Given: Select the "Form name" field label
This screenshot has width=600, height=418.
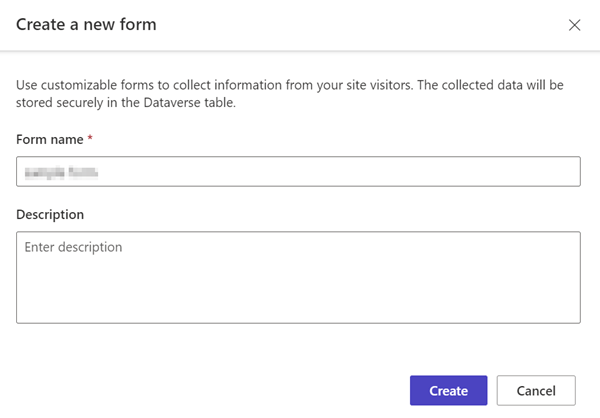Looking at the screenshot, I should (x=49, y=139).
